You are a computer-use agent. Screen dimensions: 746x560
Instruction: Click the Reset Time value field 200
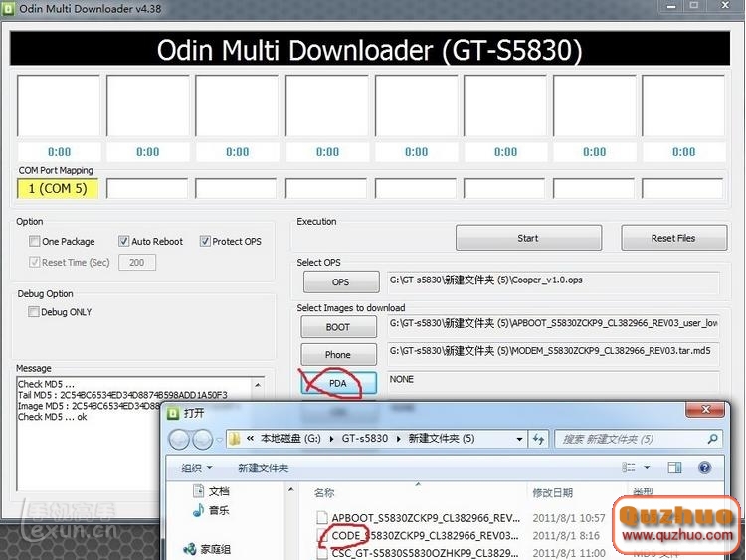[x=137, y=263]
